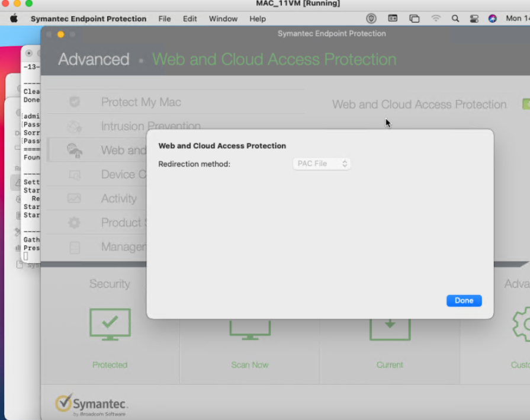Open the Help menu
Viewport: 530px width, 420px height.
(x=258, y=18)
